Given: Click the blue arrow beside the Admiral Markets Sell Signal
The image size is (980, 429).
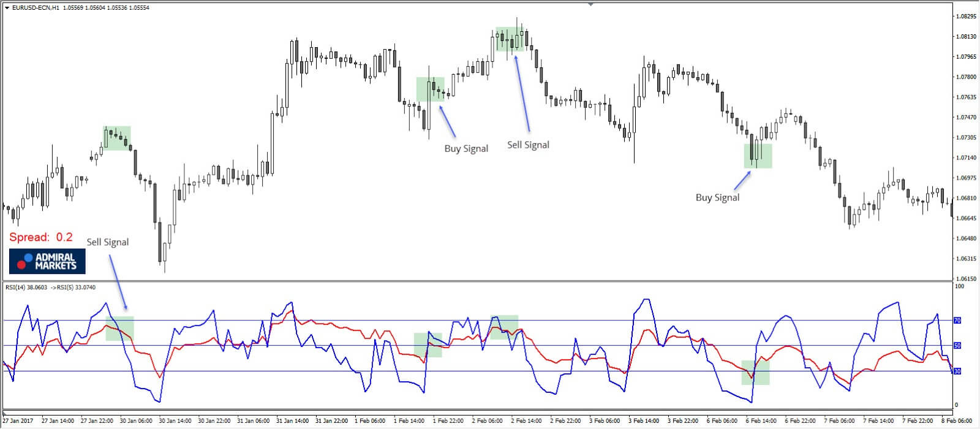Looking at the screenshot, I should coord(118,281).
